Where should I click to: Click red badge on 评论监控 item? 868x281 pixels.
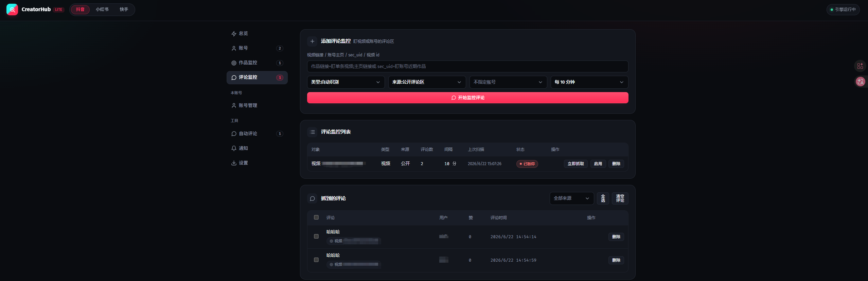click(280, 77)
